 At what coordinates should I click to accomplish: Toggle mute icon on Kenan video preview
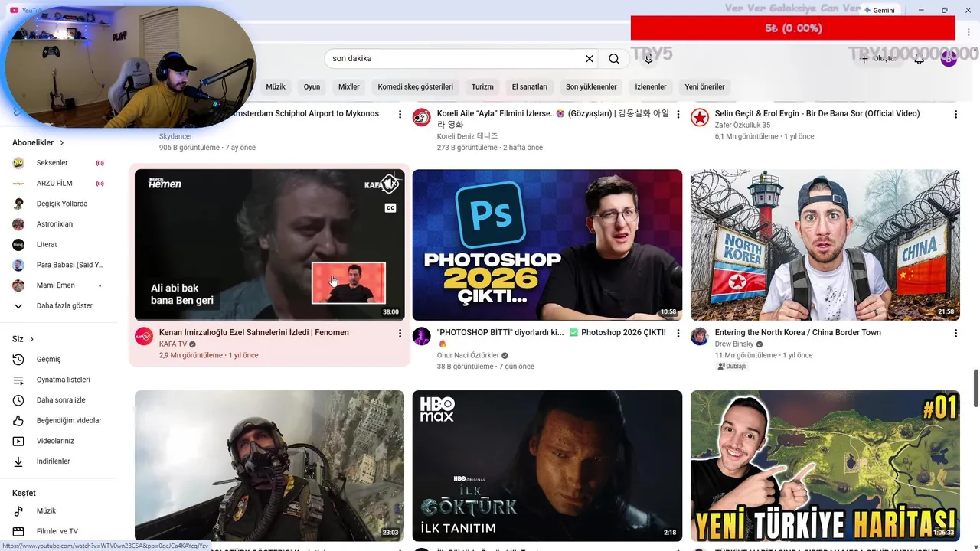(390, 183)
